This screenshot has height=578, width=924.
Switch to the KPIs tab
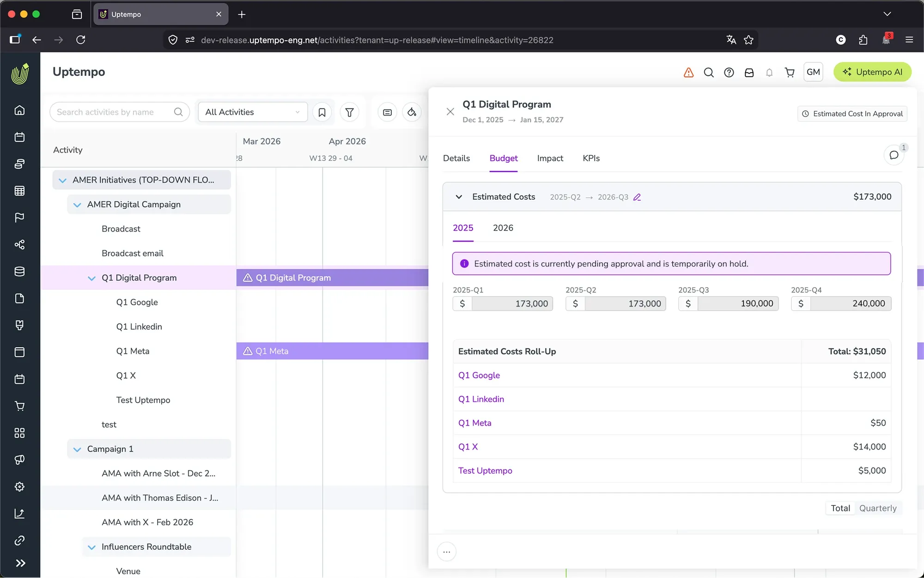tap(591, 158)
